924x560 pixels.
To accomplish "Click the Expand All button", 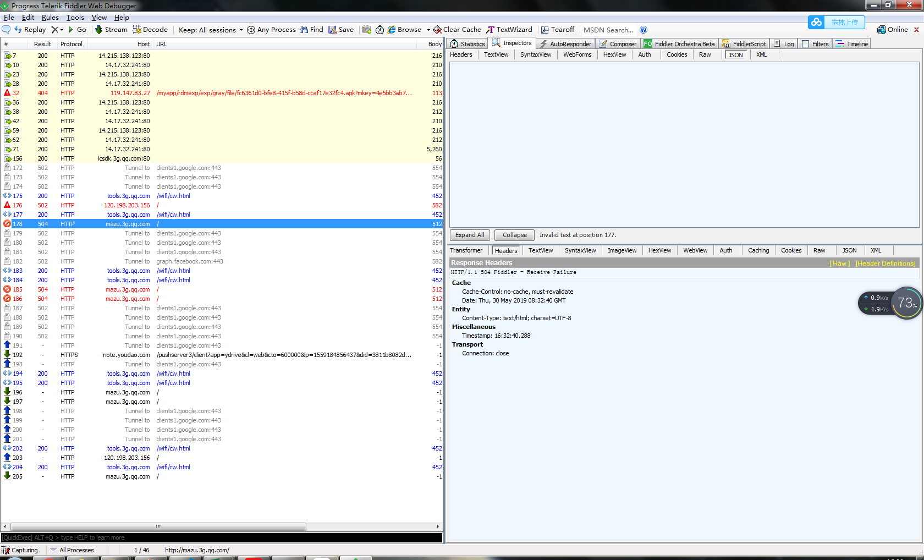I will 470,235.
